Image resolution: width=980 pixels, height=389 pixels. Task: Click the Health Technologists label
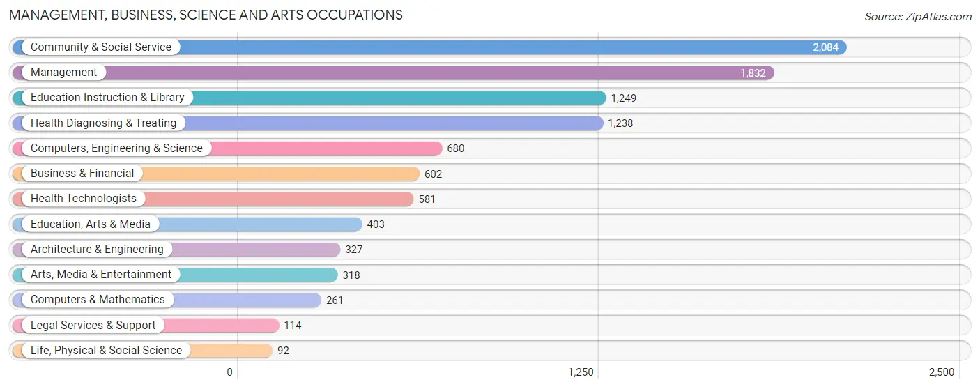pos(84,199)
